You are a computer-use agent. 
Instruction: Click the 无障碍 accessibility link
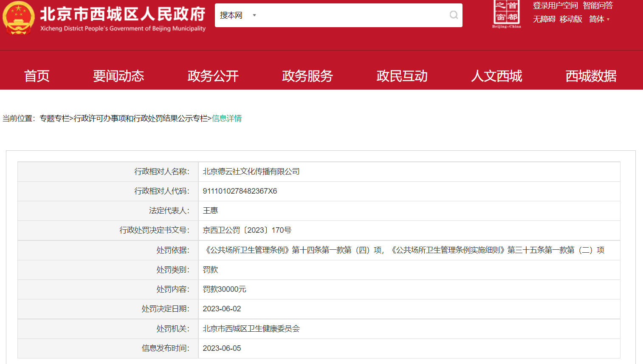544,19
